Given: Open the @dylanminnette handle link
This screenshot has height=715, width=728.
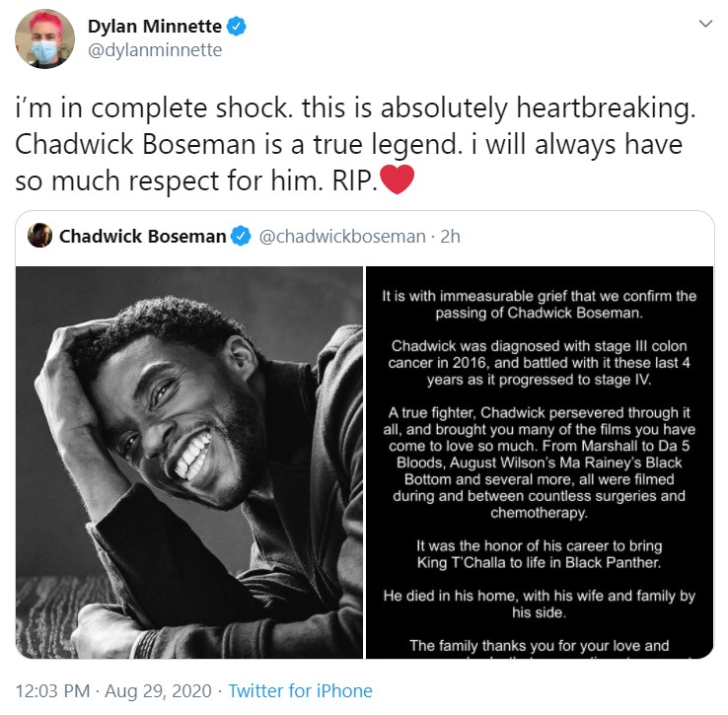Looking at the screenshot, I should pyautogui.click(x=155, y=50).
